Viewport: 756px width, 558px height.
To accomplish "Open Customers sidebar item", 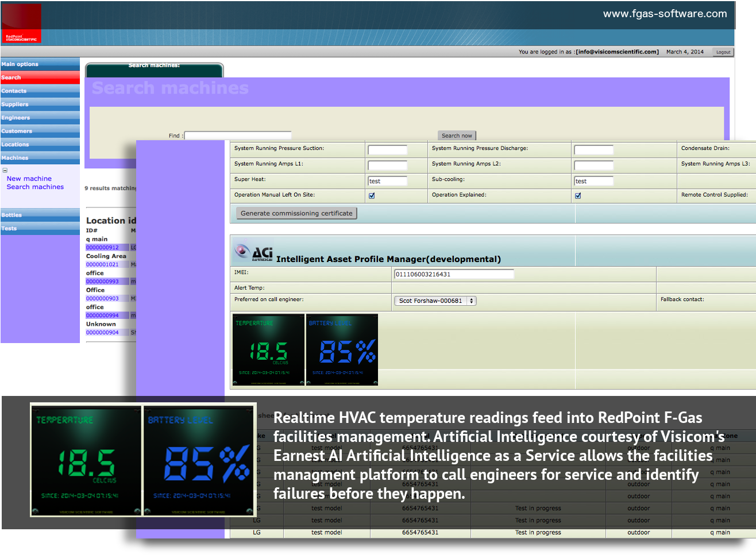I will click(40, 131).
